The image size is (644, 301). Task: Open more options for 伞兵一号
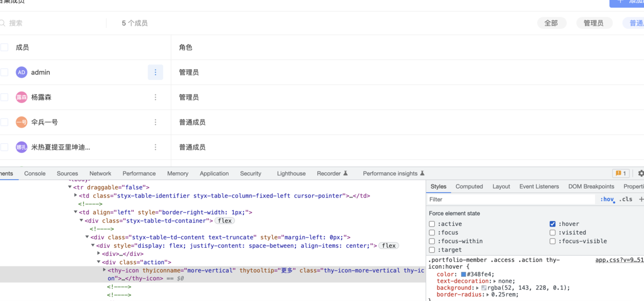155,122
